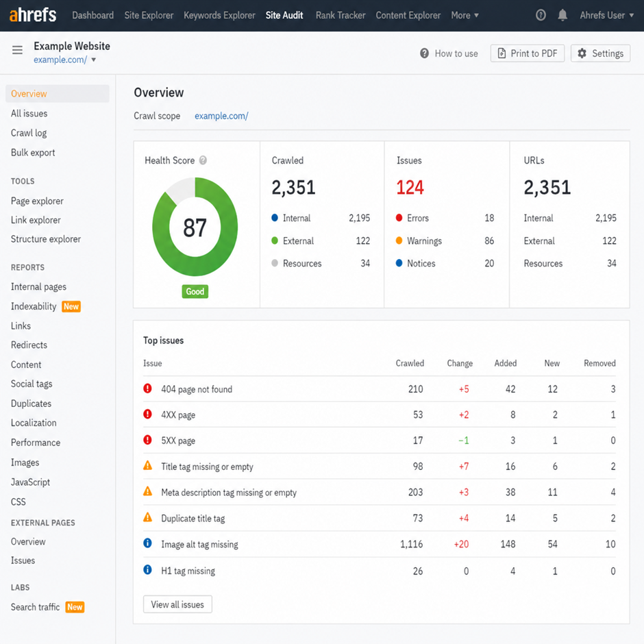
Task: Open the Settings button with gear
Action: pyautogui.click(x=600, y=53)
